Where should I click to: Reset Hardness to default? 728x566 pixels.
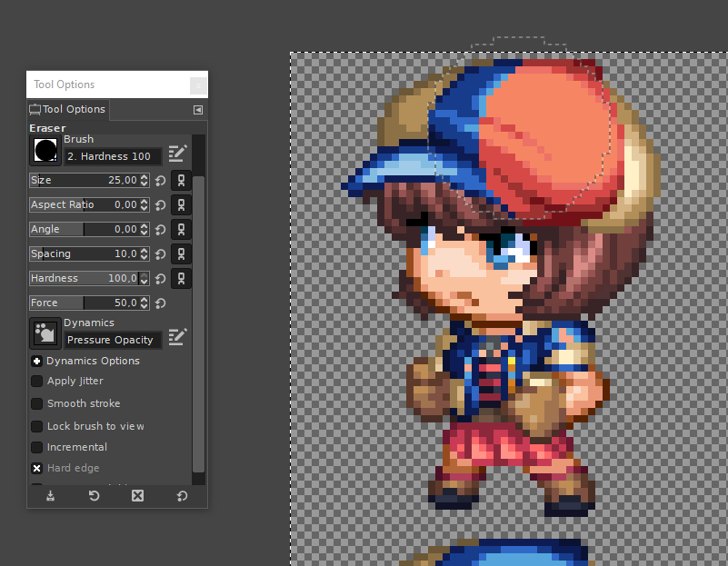click(160, 278)
